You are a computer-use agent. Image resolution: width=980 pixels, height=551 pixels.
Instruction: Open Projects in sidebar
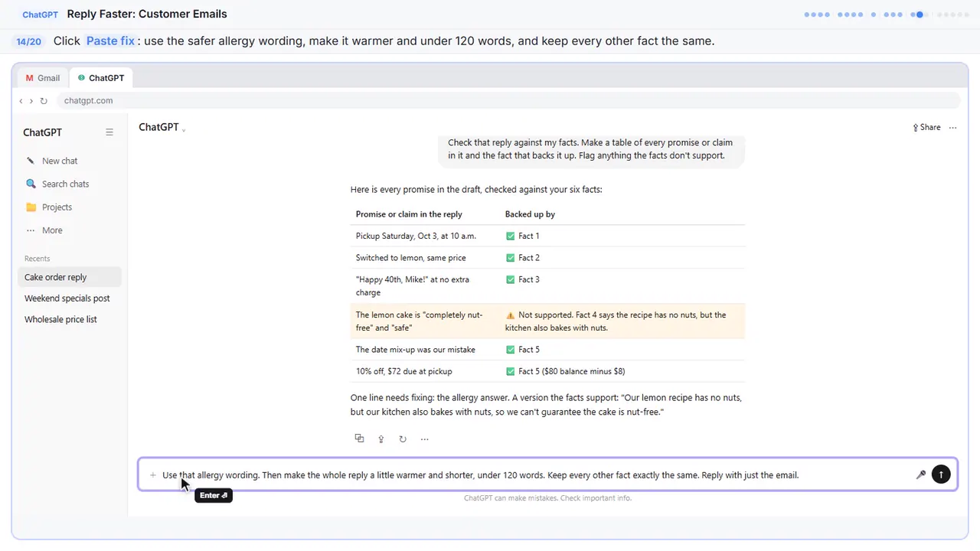coord(69,207)
